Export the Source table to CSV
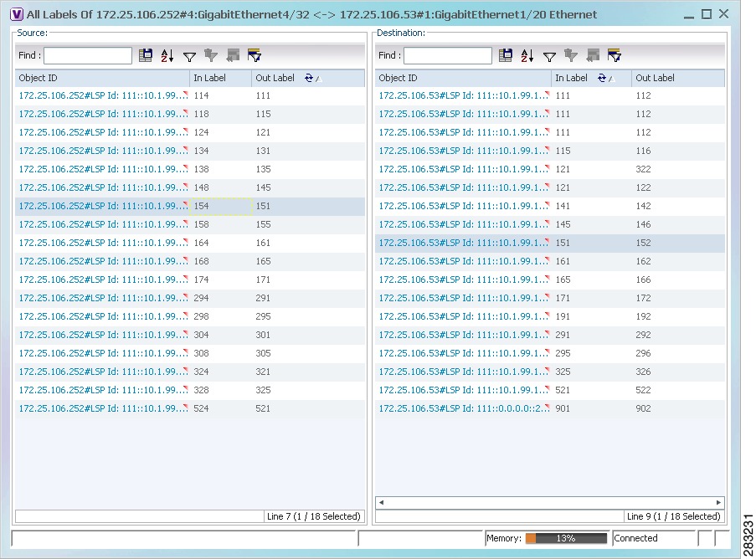 coord(145,55)
